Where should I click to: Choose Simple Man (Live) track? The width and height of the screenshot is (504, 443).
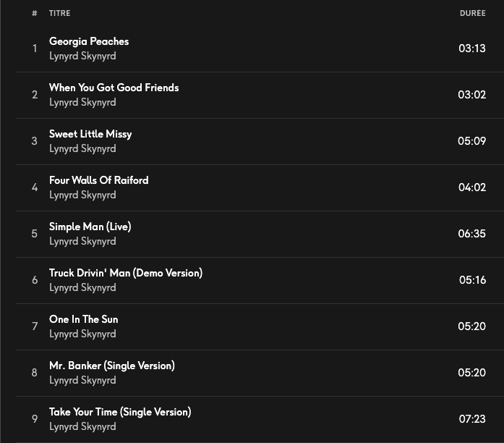(90, 227)
